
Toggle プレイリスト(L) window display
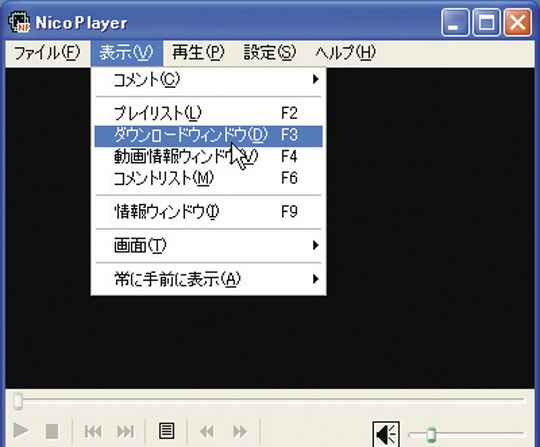click(x=209, y=113)
